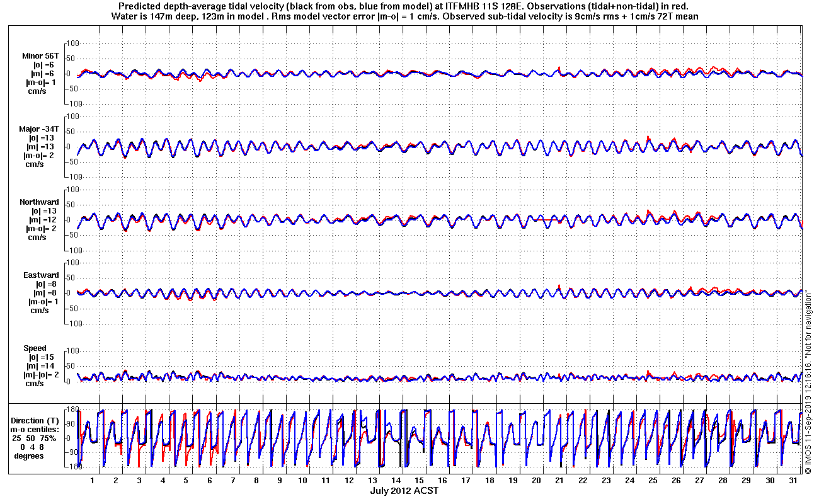This screenshot has height=504, width=819.
Task: Click the "Eastward" panel label
Action: coord(41,275)
